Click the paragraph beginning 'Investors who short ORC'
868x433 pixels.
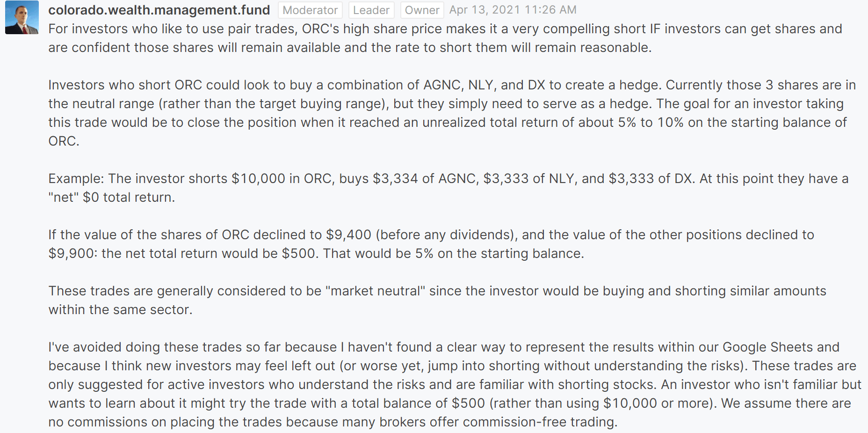(x=452, y=113)
